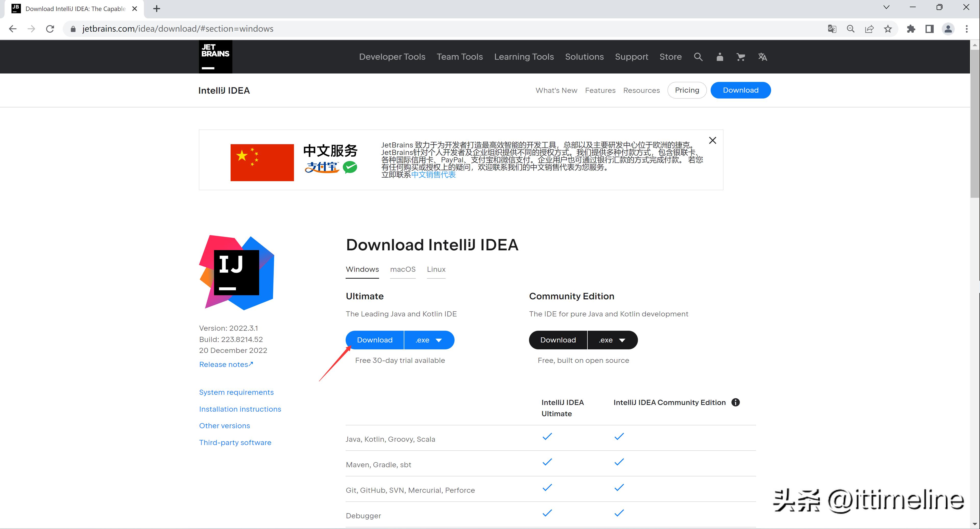This screenshot has width=980, height=529.
Task: Click 'Build: 223.8214.52' text
Action: pyautogui.click(x=231, y=339)
